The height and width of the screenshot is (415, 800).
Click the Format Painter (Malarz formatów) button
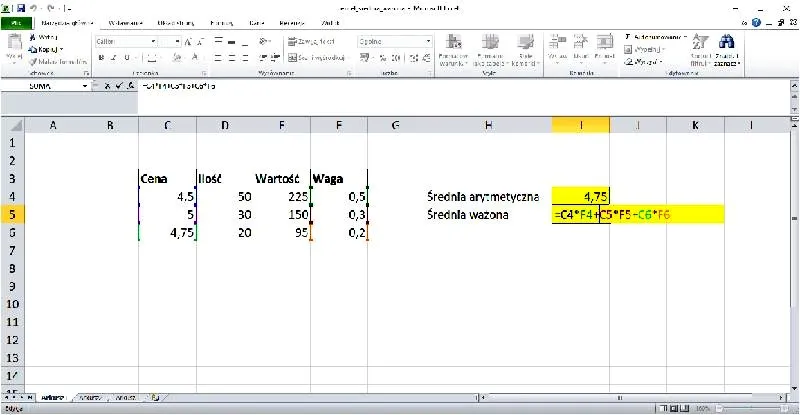[58, 62]
